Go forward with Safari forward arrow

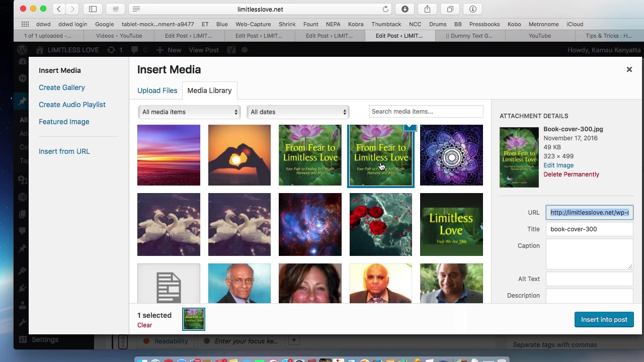click(x=72, y=9)
